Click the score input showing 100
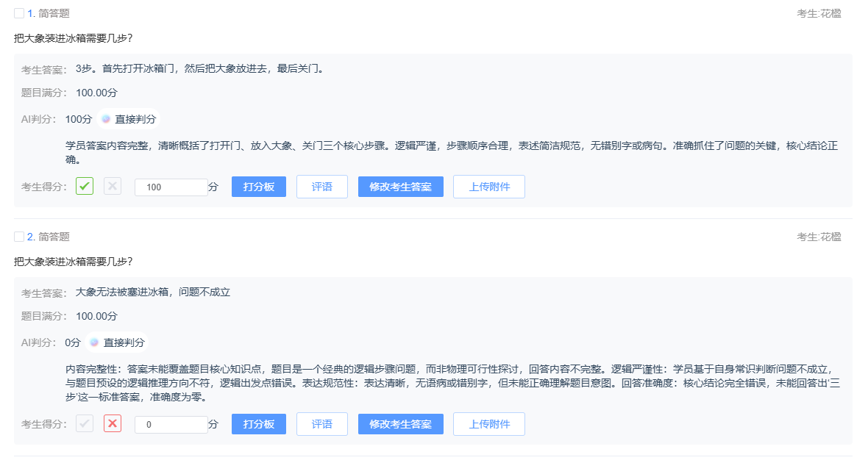 pos(171,187)
